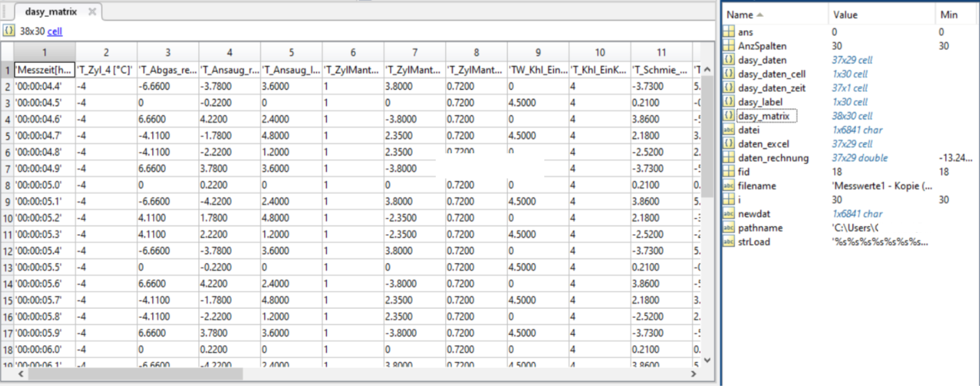Click the horizontal scrollbar thumb
Screen dimensions: 980x389
pos(136,374)
